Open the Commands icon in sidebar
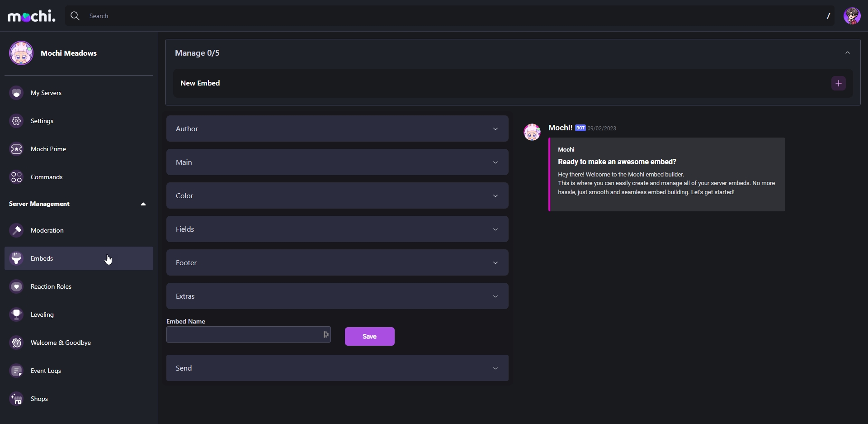The image size is (868, 424). [17, 177]
